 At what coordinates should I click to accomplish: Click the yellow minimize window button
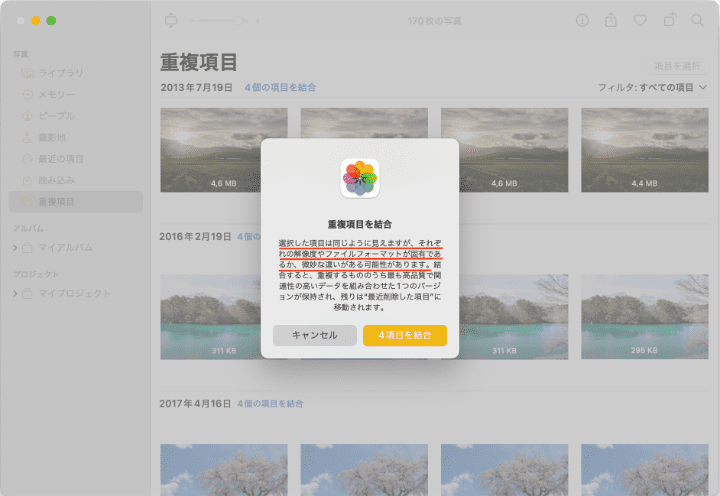pos(36,21)
